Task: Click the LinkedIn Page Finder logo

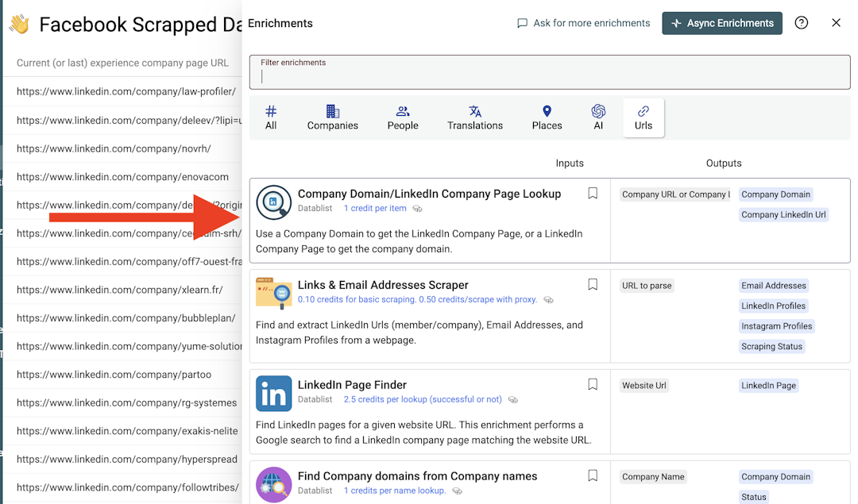Action: (x=273, y=393)
